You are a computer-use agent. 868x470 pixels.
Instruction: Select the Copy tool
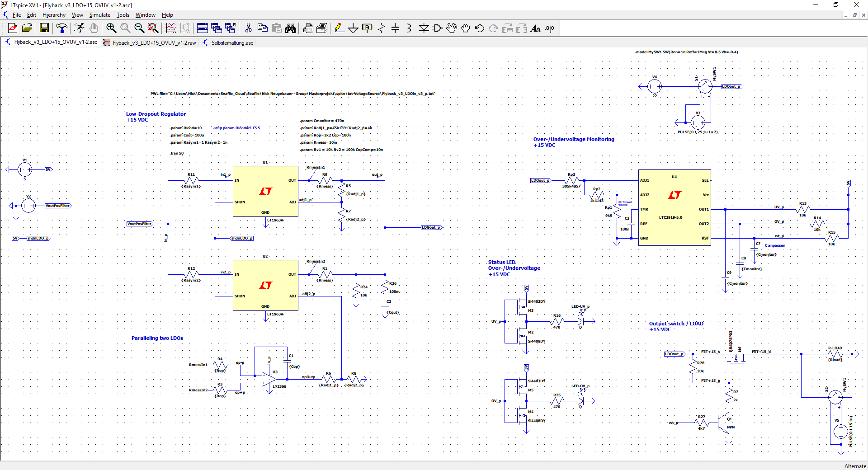(x=262, y=28)
